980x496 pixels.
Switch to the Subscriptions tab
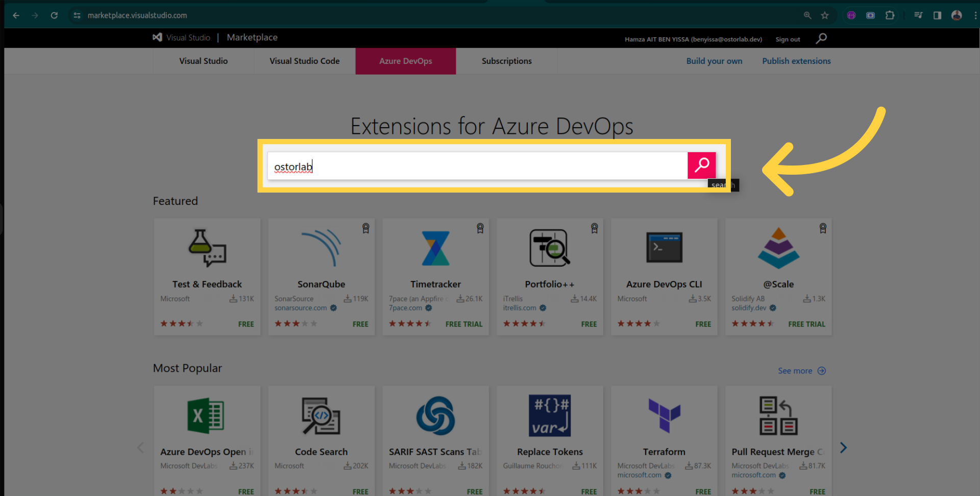(506, 61)
